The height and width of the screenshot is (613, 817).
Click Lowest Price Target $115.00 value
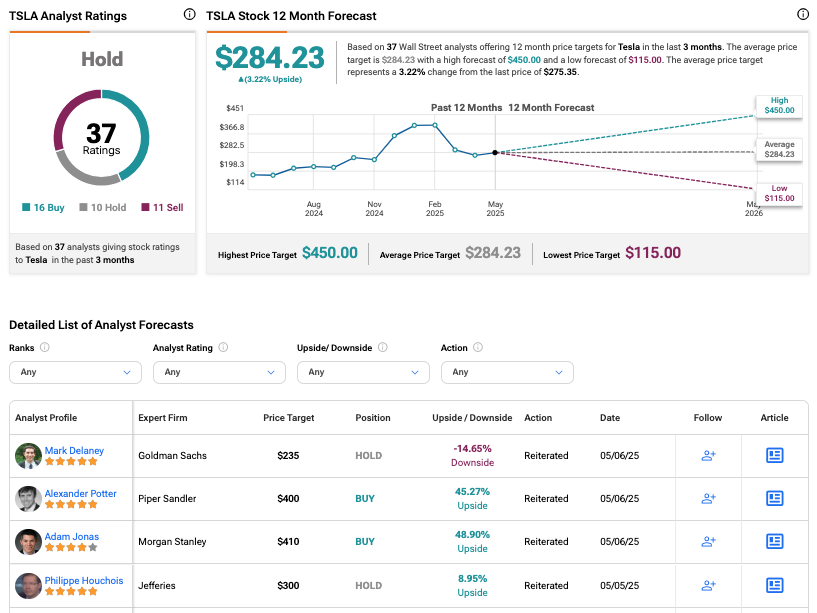tap(653, 253)
